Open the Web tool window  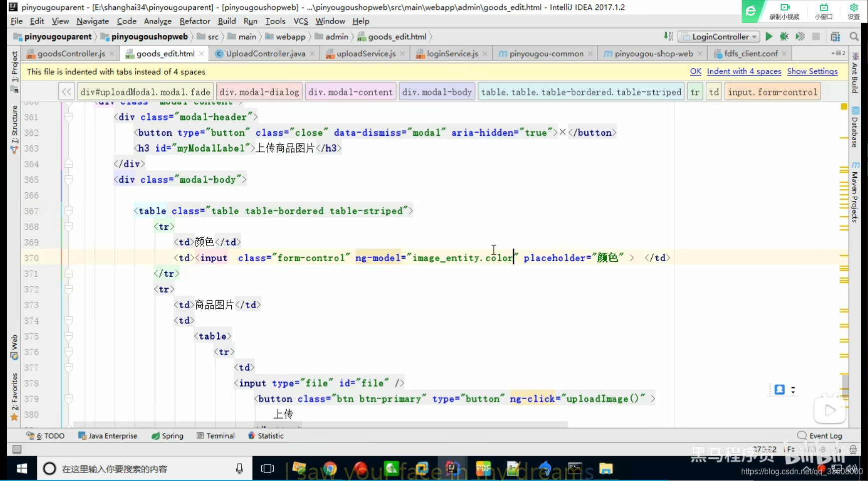(x=14, y=347)
